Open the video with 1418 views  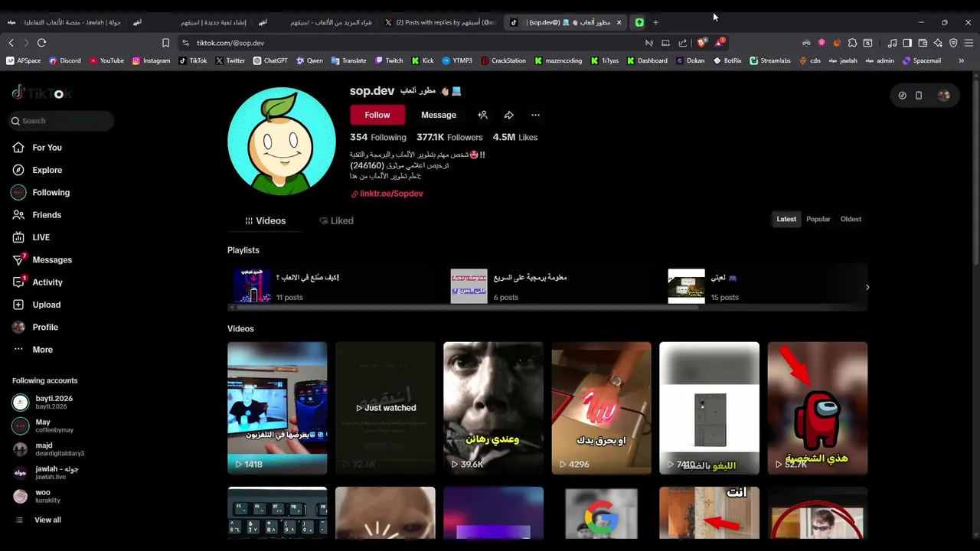coord(277,408)
